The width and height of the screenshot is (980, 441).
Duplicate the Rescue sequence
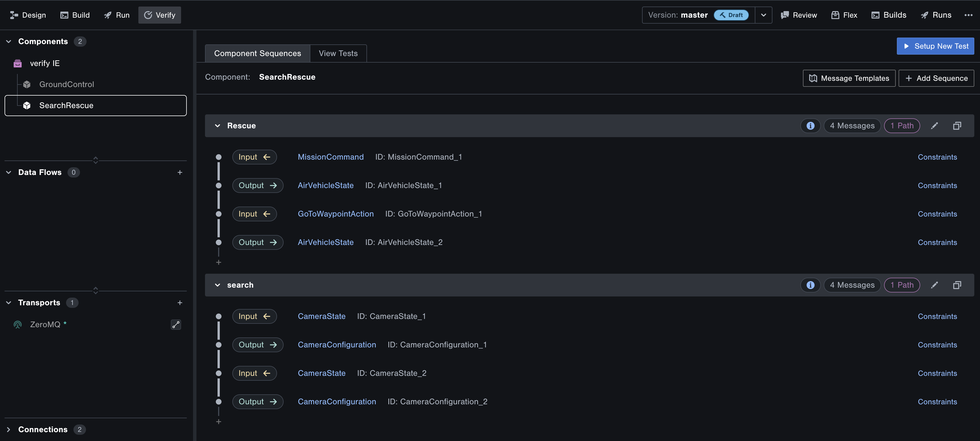tap(957, 125)
